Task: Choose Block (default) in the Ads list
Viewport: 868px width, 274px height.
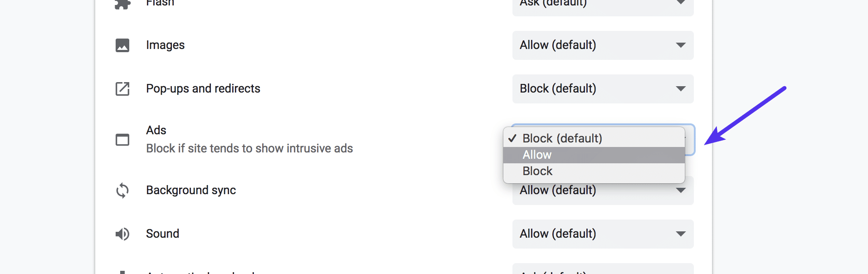Action: click(x=562, y=138)
